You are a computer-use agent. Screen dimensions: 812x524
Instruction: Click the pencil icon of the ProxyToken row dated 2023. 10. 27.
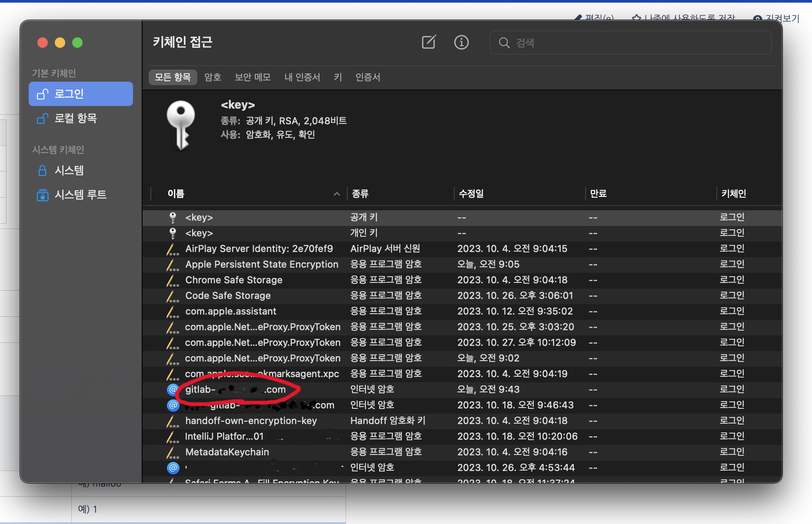173,343
